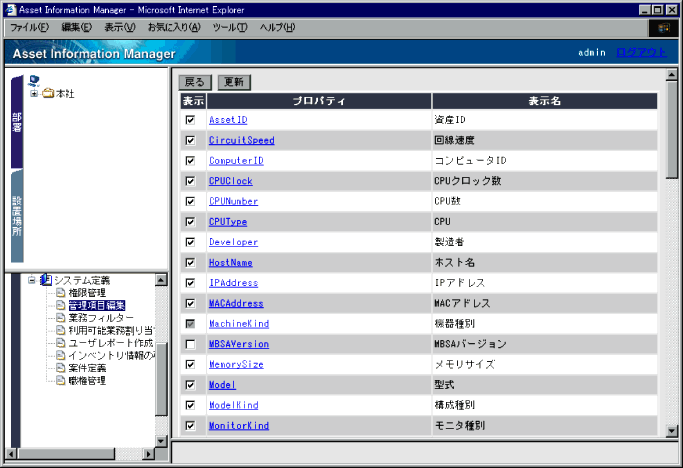The image size is (683, 468).
Task: Select 業務フィルター in the tree
Action: [101, 318]
